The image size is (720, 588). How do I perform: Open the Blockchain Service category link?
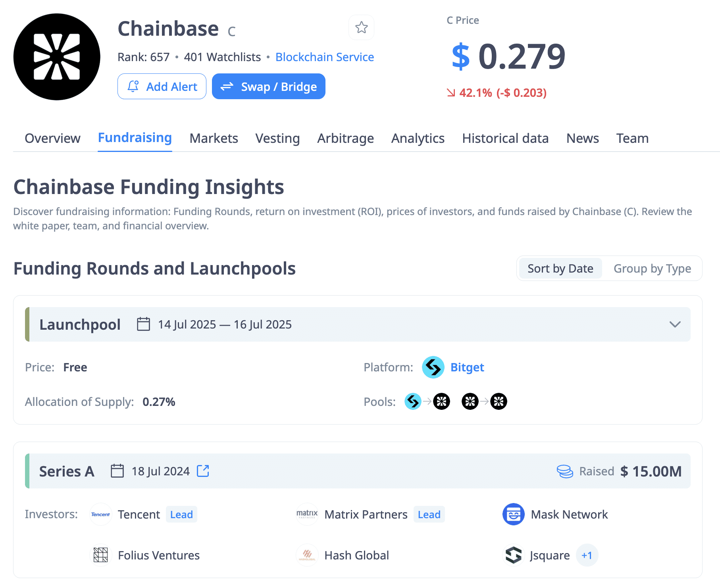coord(325,57)
